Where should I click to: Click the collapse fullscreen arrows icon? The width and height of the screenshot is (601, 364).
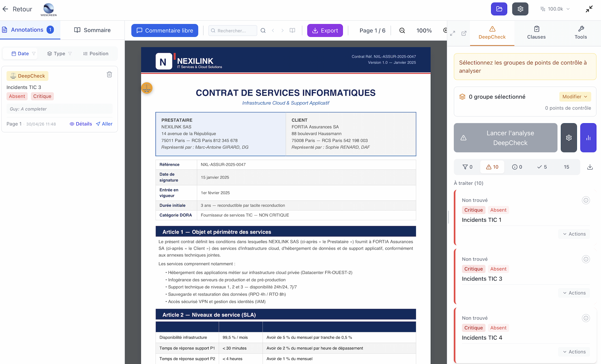(x=589, y=9)
